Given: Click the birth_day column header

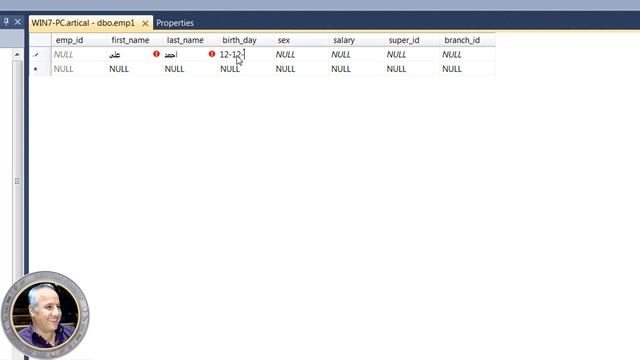Looking at the screenshot, I should 246,40.
